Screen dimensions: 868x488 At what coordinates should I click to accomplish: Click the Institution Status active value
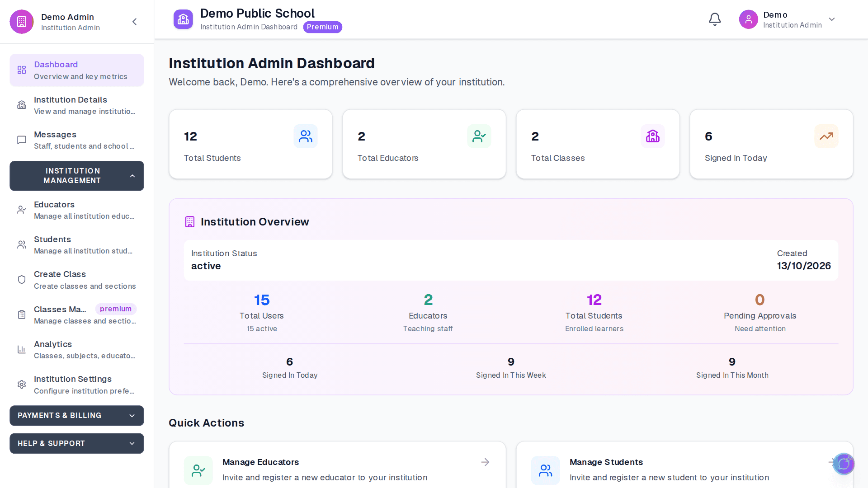pyautogui.click(x=206, y=266)
